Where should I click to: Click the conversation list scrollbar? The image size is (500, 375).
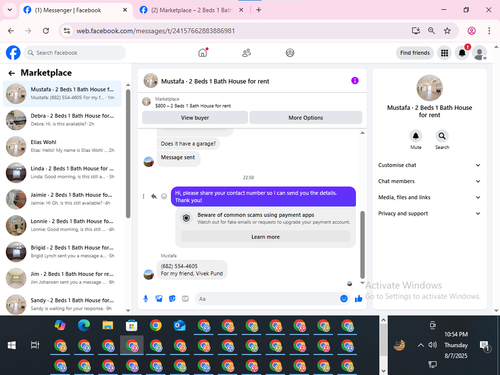[128, 153]
